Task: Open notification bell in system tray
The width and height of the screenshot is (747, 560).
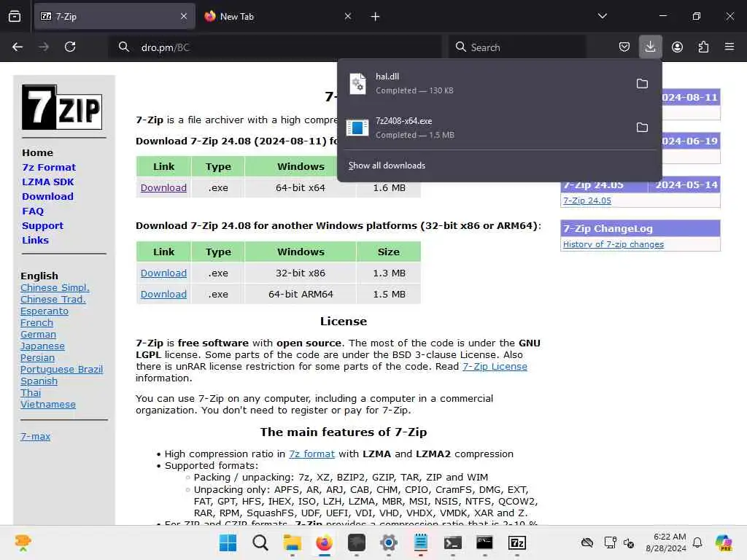Action: coord(697,542)
